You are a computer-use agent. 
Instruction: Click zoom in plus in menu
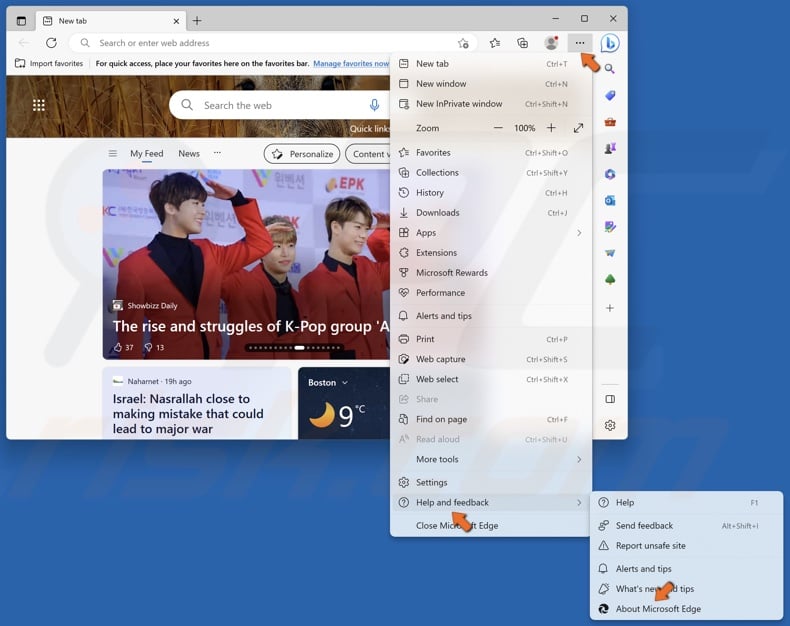point(551,128)
